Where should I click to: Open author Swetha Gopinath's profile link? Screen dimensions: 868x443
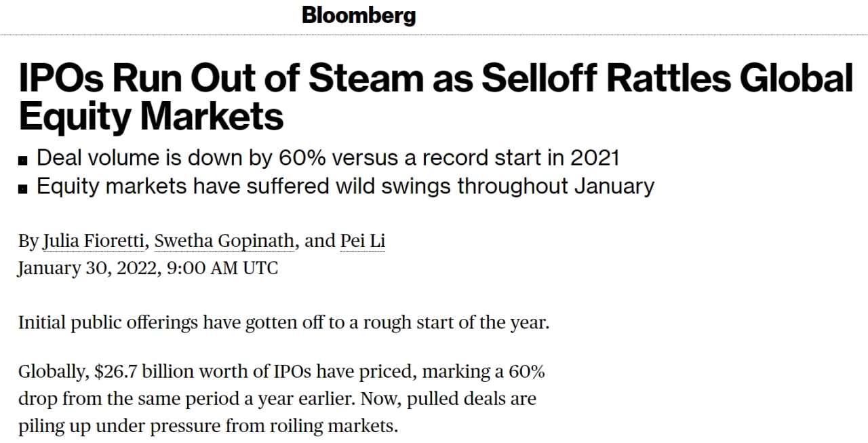coord(225,242)
